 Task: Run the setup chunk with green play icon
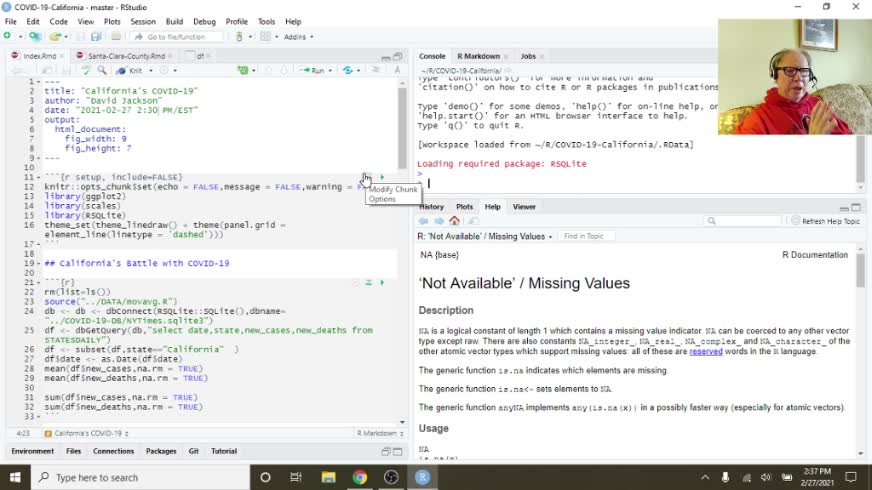382,177
